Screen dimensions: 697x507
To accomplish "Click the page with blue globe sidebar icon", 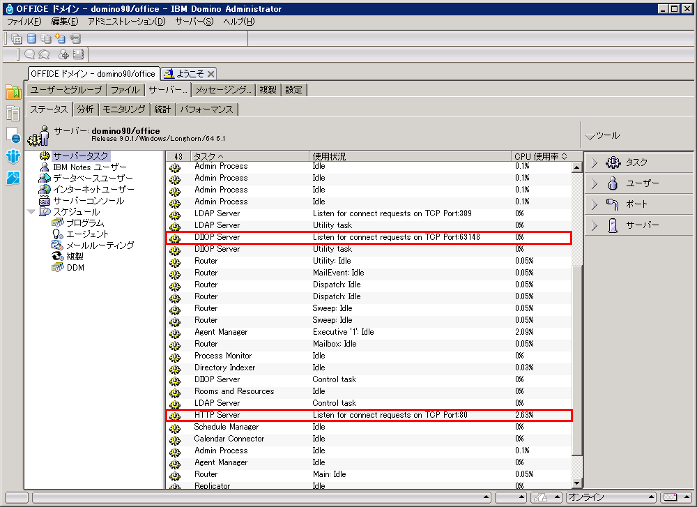I will point(13,135).
